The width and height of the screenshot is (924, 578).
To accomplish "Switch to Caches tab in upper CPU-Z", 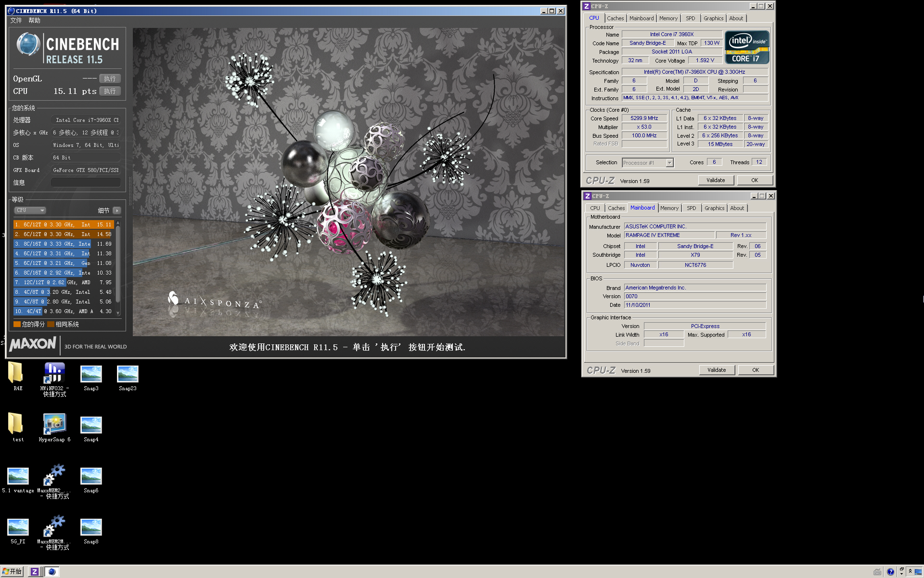I will click(x=615, y=18).
